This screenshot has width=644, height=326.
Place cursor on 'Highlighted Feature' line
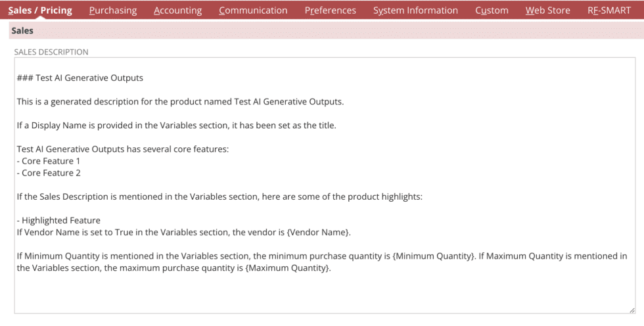[x=61, y=220]
